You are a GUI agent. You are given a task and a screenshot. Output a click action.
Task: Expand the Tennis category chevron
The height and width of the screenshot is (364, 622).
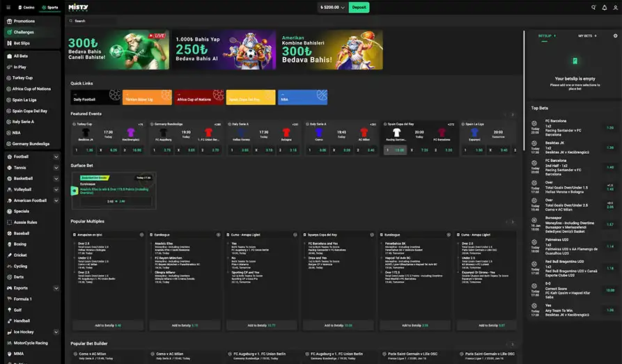[56, 168]
